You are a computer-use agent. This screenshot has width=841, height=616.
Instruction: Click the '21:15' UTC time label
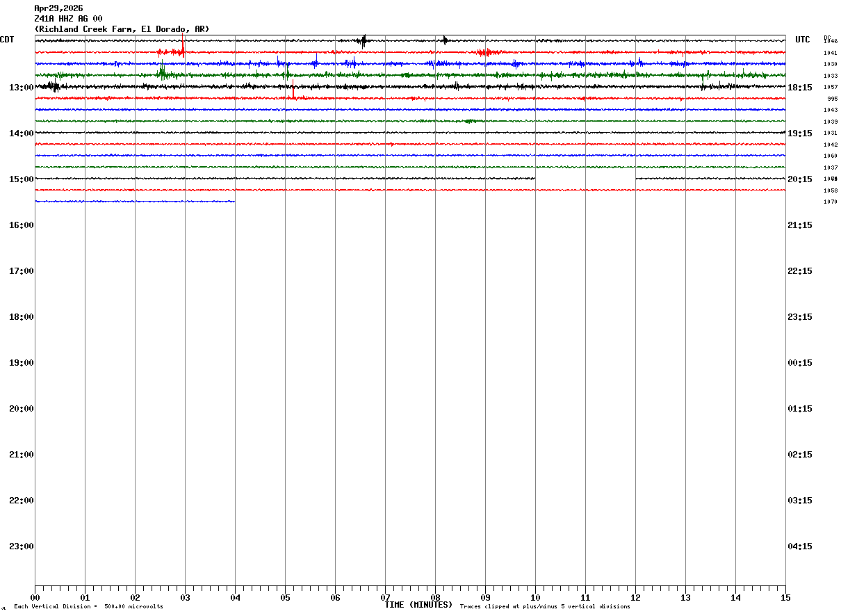(800, 225)
